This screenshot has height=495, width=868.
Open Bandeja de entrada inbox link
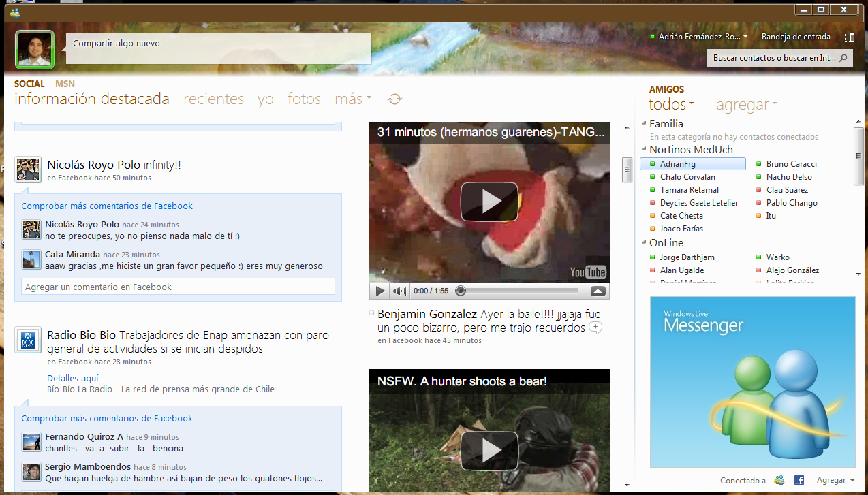(796, 37)
